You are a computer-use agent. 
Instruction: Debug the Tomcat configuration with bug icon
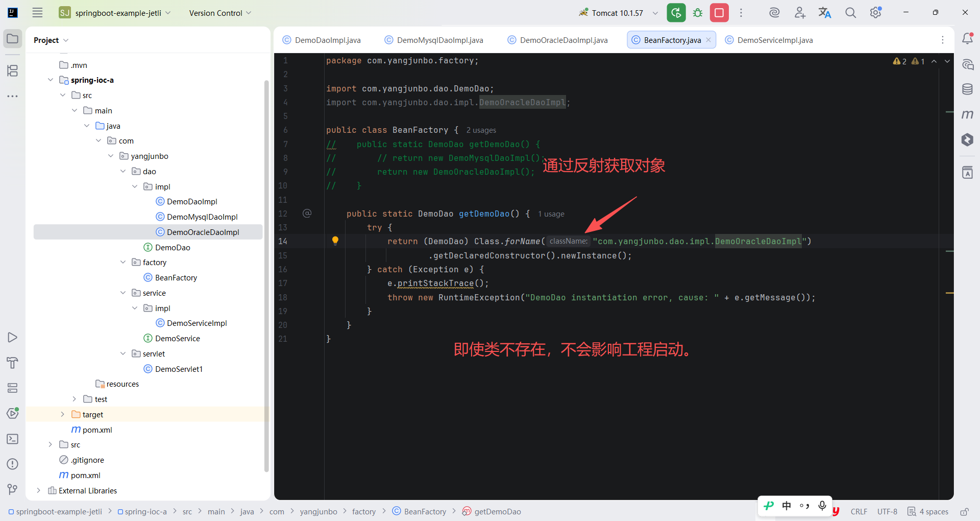click(x=698, y=13)
